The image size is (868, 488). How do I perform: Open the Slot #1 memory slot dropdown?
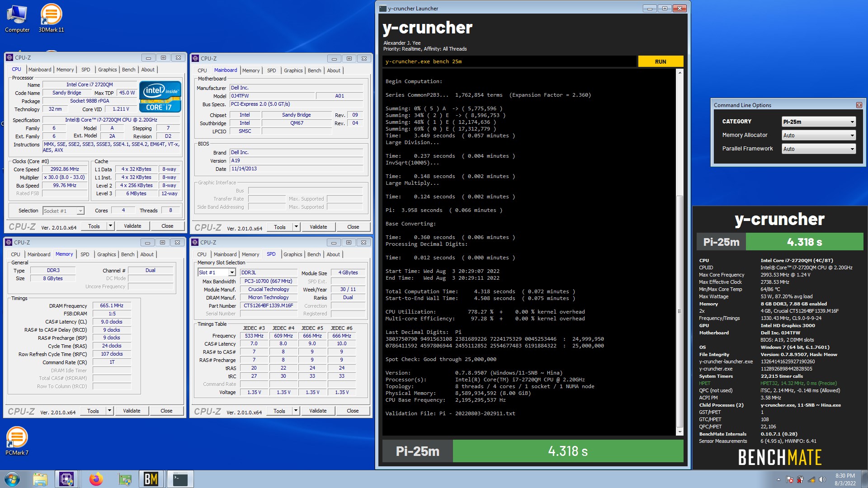pyautogui.click(x=217, y=272)
